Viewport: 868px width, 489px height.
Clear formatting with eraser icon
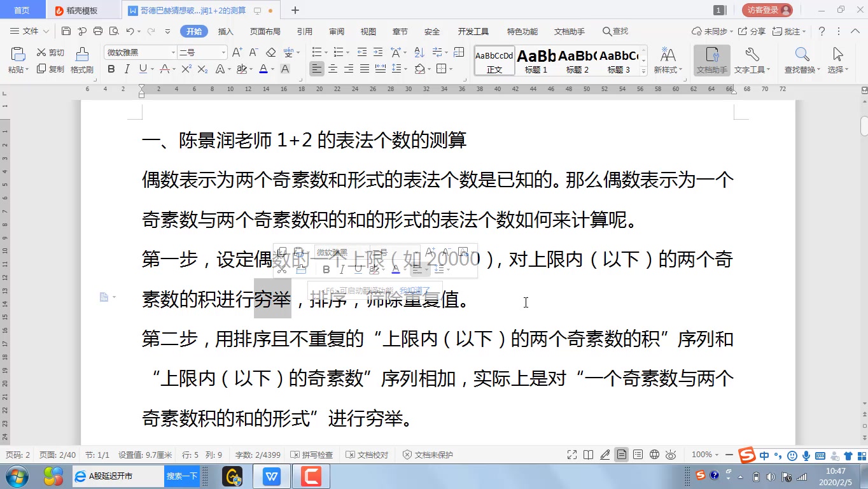[x=271, y=52]
